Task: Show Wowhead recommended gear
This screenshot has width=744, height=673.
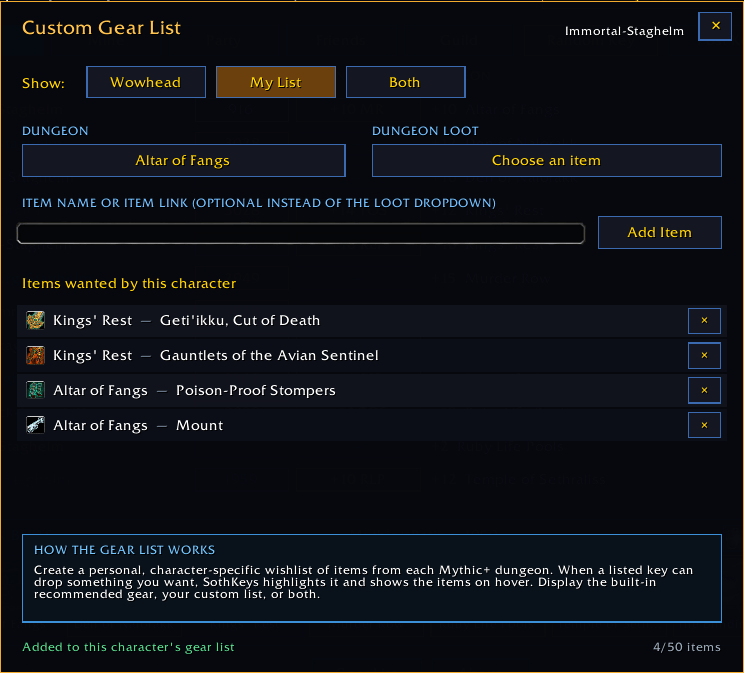Action: point(146,82)
